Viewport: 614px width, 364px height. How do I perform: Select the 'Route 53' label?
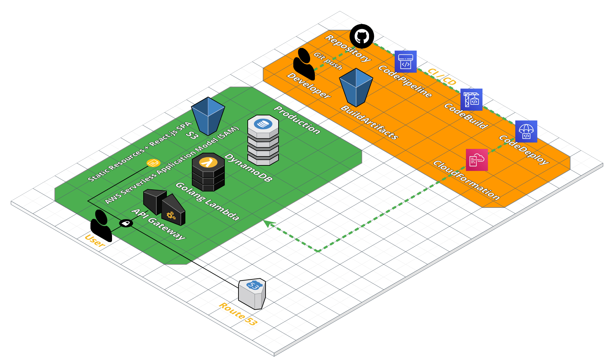(238, 314)
